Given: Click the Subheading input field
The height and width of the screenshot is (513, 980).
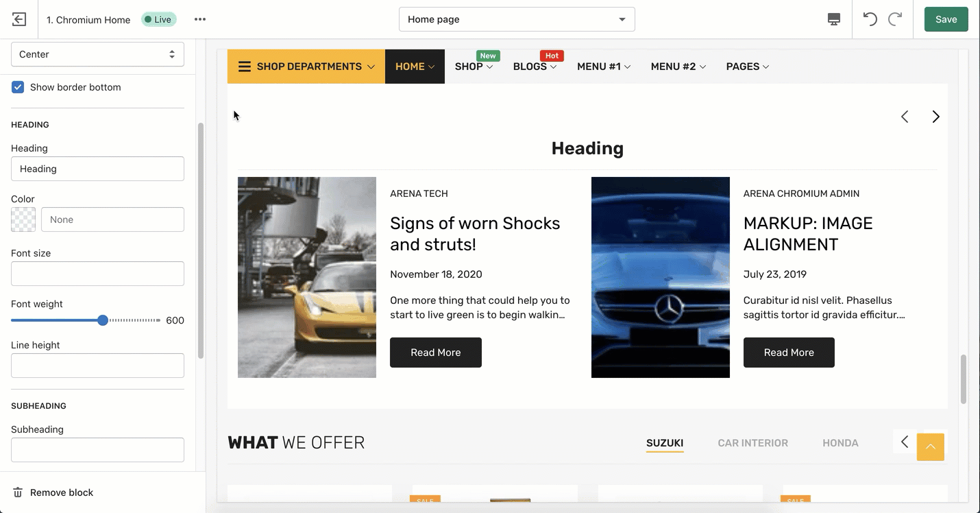Looking at the screenshot, I should [x=97, y=450].
